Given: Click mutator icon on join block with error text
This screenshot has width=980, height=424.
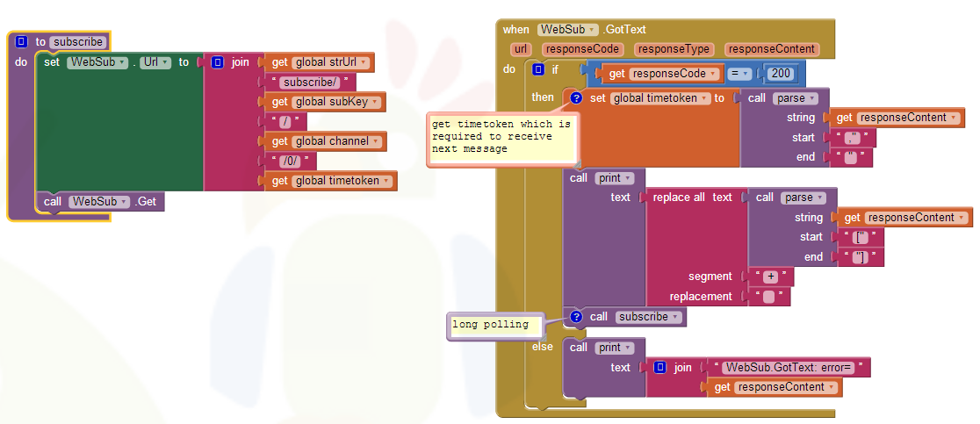Looking at the screenshot, I should coord(659,368).
